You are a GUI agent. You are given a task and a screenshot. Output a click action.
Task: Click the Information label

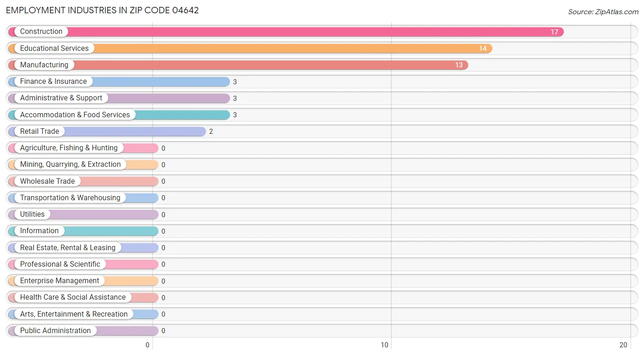pyautogui.click(x=39, y=231)
